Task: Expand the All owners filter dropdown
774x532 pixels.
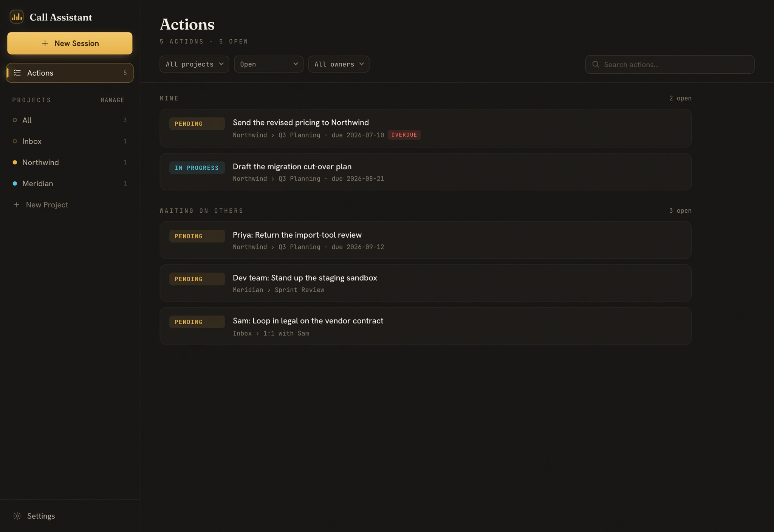Action: 339,64
